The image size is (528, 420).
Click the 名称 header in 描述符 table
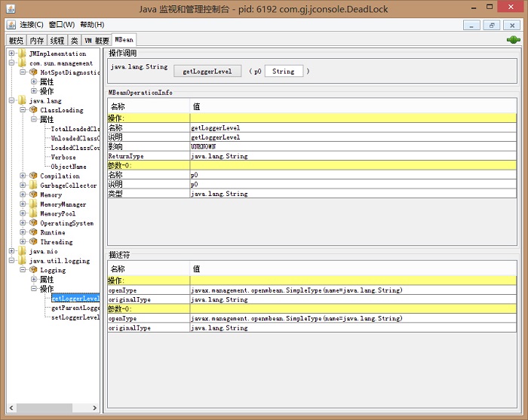pyautogui.click(x=149, y=268)
